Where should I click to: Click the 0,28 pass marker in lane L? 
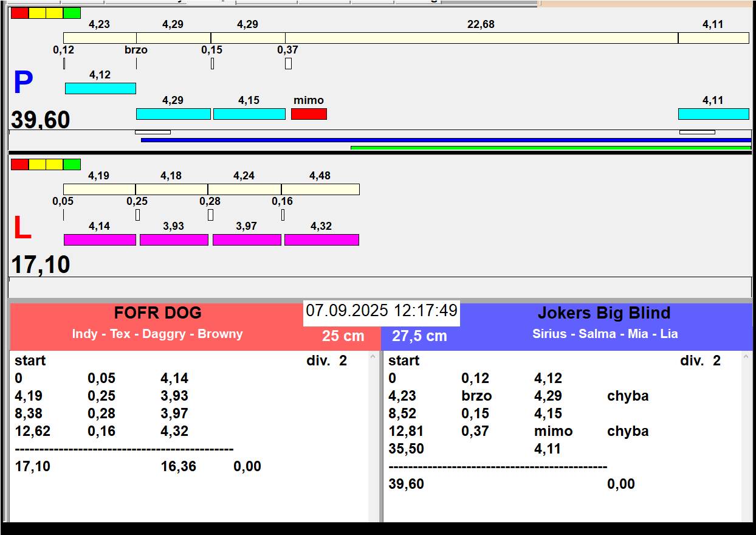point(210,215)
